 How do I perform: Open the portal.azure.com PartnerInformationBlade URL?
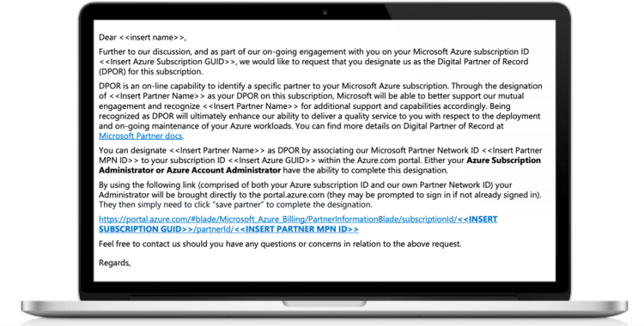pyautogui.click(x=298, y=224)
